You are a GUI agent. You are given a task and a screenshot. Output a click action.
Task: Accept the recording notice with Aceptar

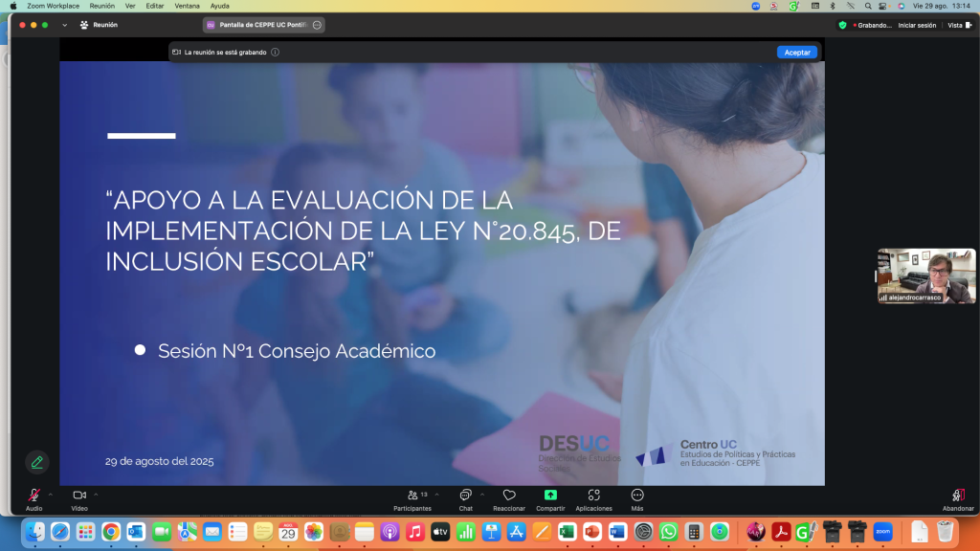coord(797,53)
